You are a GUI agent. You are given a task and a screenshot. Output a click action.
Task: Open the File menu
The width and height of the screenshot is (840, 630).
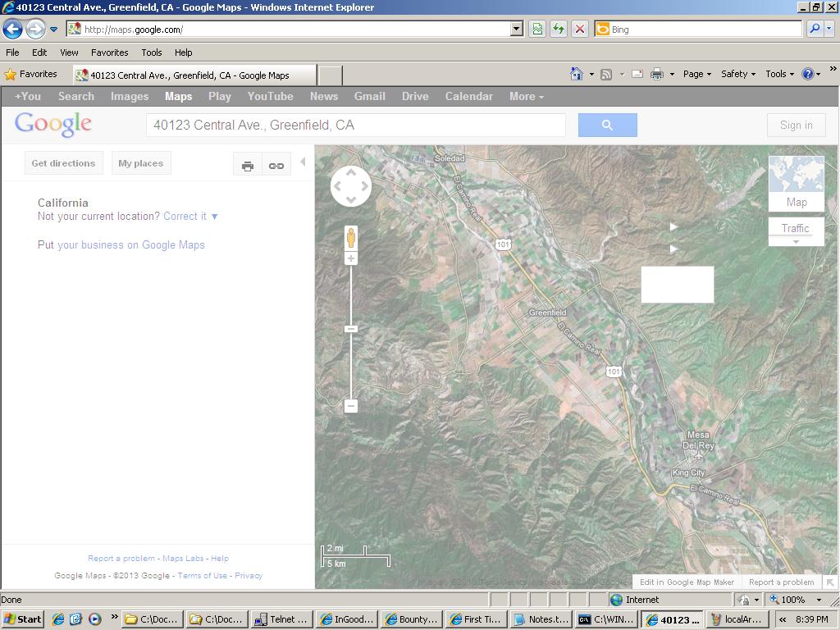pyautogui.click(x=12, y=52)
